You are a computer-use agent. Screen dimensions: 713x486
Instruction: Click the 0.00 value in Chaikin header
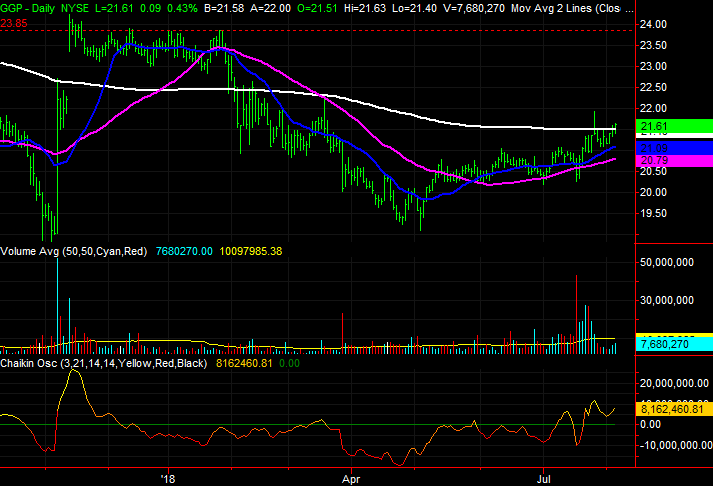[289, 363]
